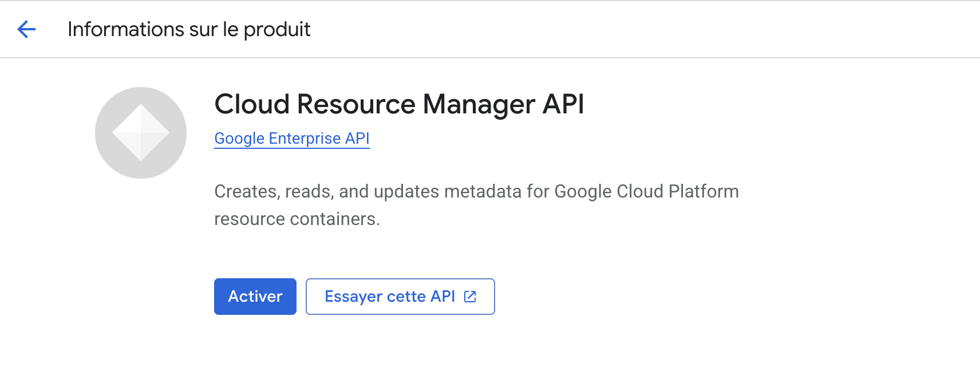
Task: Click the word 'Informations' in the header bar
Action: 126,29
